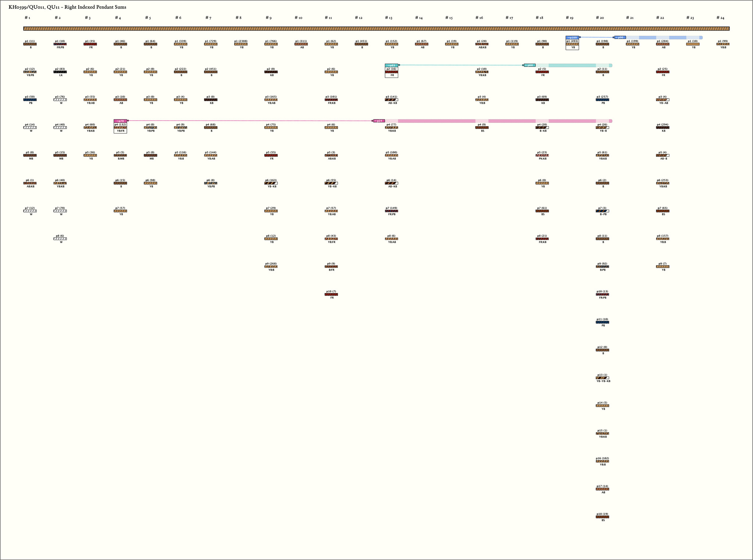Image resolution: width=753 pixels, height=560 pixels.
Task: Click the blue →p109 tag
Action: coord(572,38)
